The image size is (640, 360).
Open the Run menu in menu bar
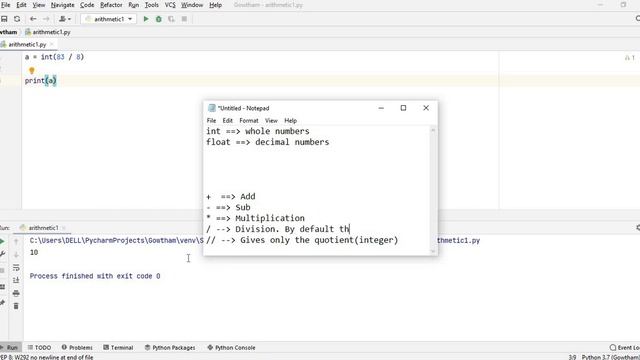(x=133, y=5)
